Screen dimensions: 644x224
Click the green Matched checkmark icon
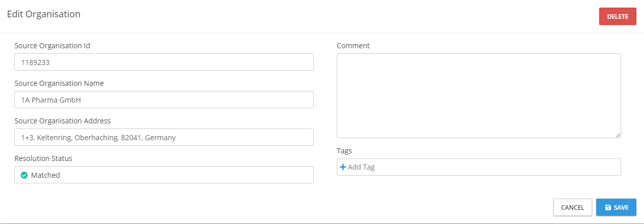[24, 175]
